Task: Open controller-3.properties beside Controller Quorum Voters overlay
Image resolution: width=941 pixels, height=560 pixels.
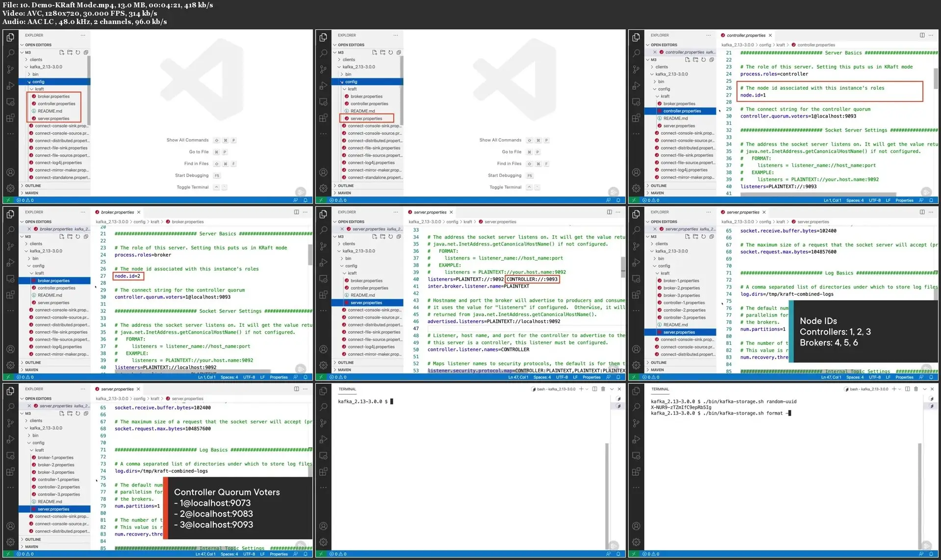Action: pos(58,494)
